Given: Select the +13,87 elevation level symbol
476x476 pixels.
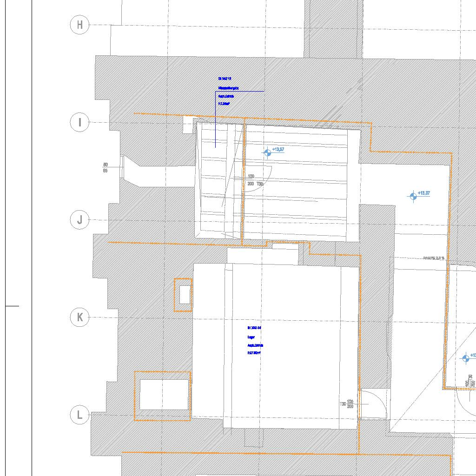Looking at the screenshot, I should pos(267,152).
